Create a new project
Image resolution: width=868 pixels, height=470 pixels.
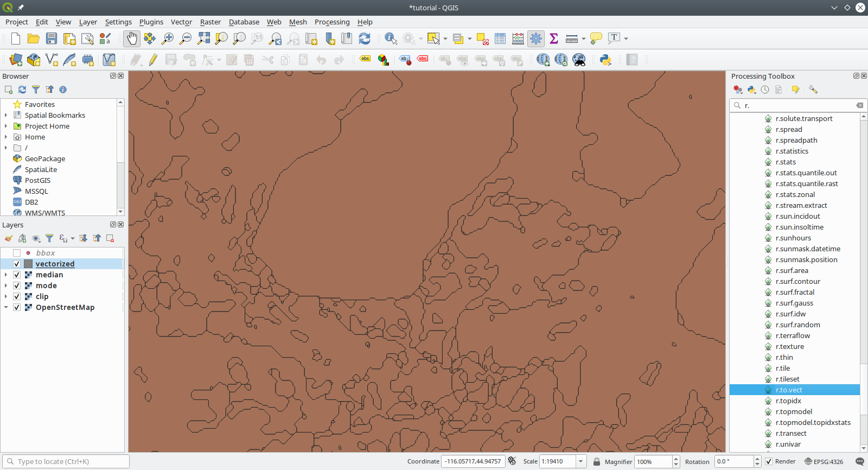pos(16,39)
